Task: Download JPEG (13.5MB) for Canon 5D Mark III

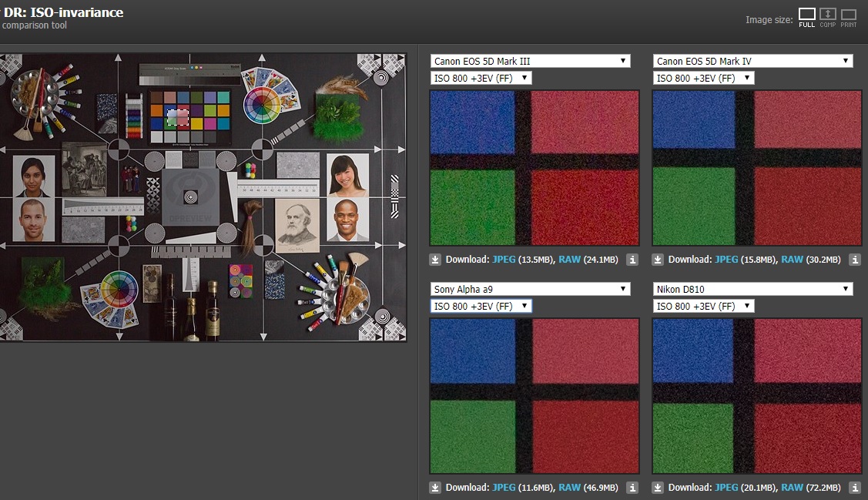Action: click(x=504, y=260)
